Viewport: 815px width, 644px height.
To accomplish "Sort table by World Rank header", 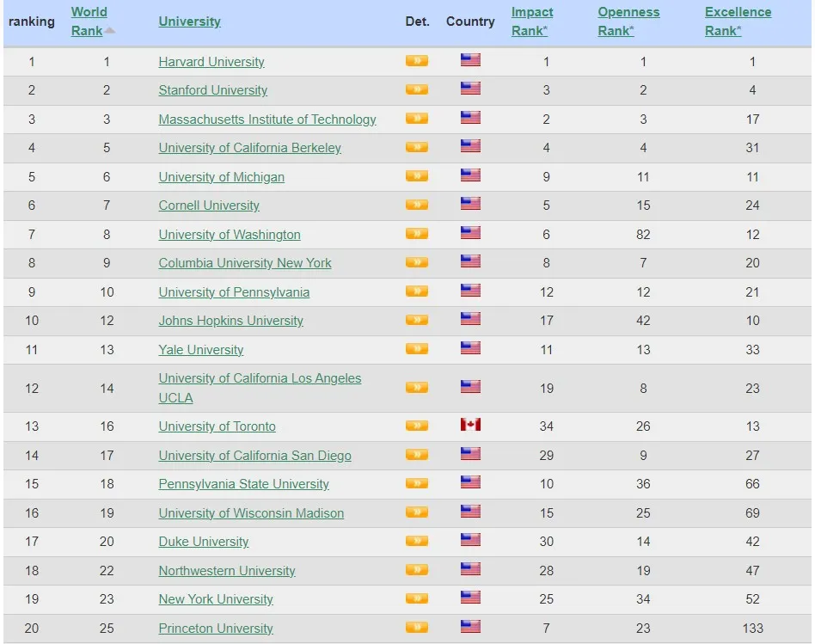I will (x=89, y=21).
